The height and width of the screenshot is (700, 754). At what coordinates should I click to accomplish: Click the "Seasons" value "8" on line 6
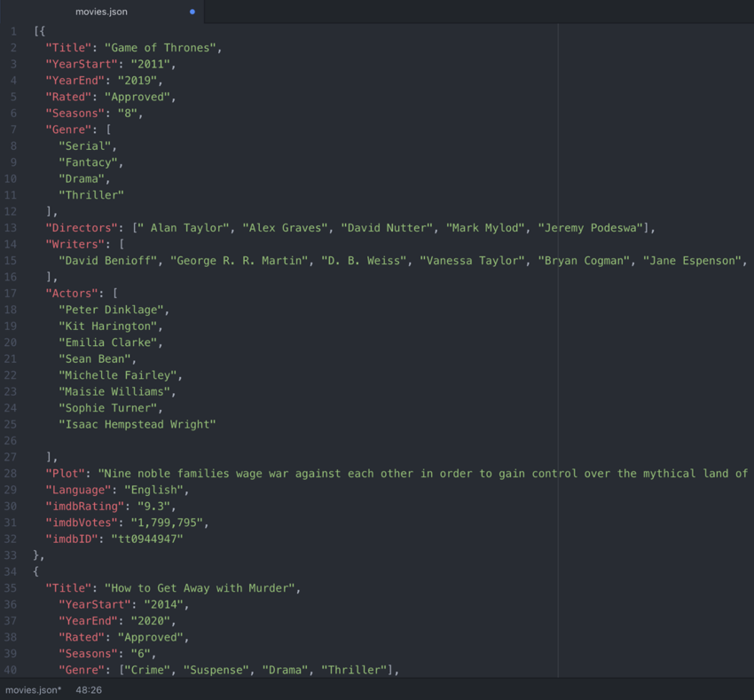128,113
